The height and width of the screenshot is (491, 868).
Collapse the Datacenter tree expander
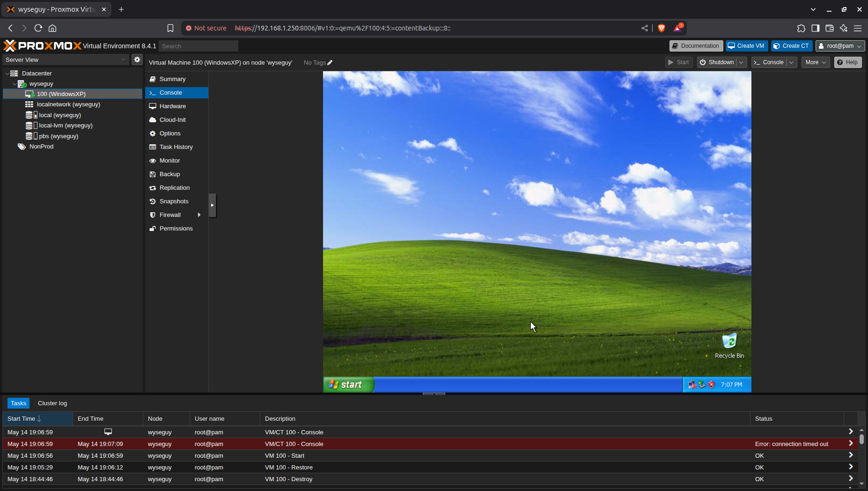tap(7, 74)
